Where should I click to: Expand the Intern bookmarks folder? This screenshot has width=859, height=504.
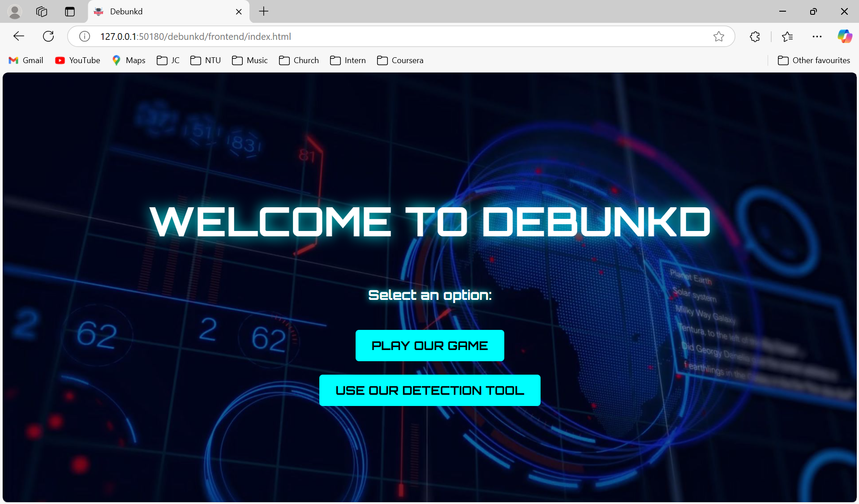point(348,60)
